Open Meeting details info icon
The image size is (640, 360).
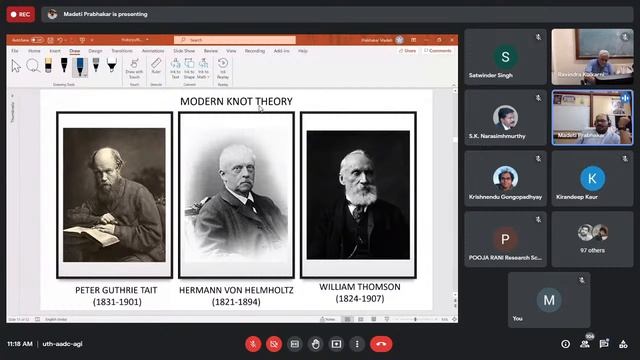[565, 344]
